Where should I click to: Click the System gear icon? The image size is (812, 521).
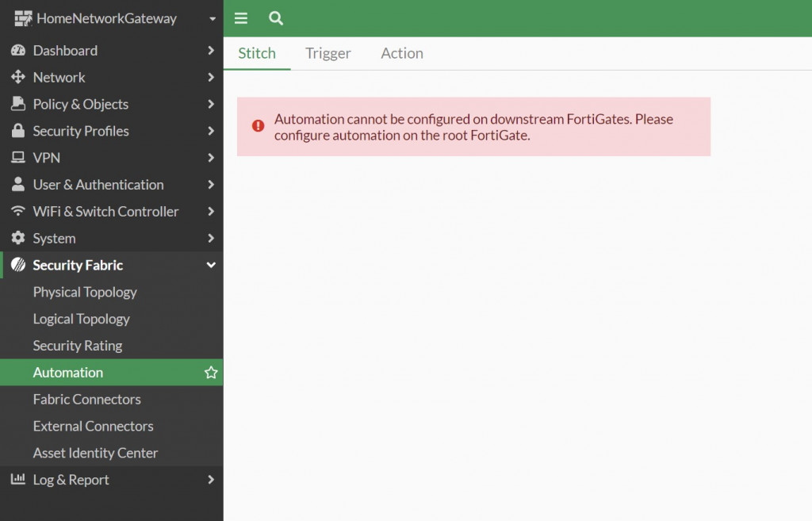click(18, 238)
